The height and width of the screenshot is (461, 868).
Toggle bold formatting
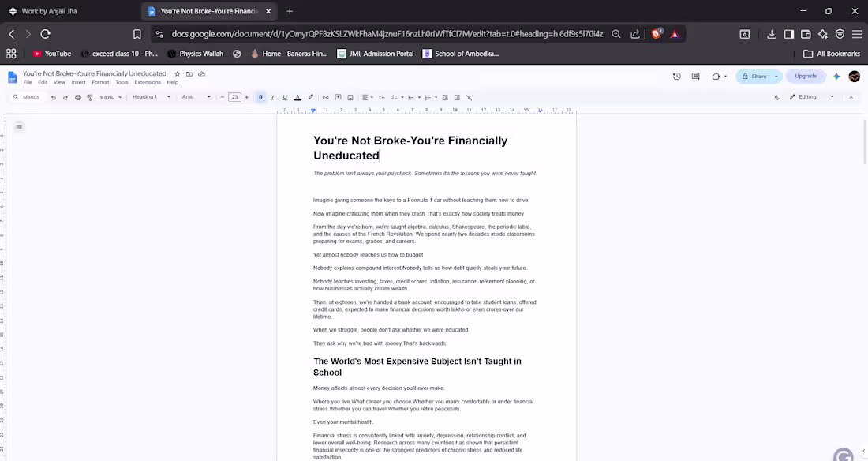click(x=260, y=98)
